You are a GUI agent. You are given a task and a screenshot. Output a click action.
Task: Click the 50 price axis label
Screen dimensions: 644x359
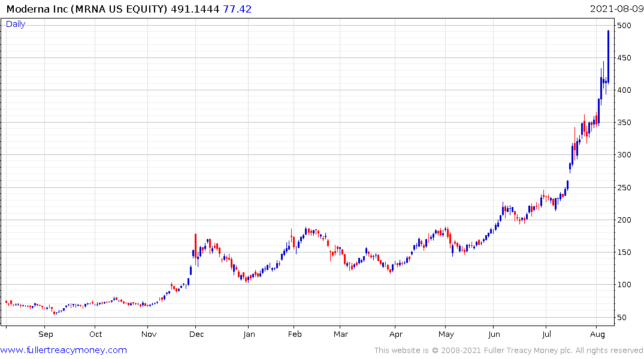[622, 317]
